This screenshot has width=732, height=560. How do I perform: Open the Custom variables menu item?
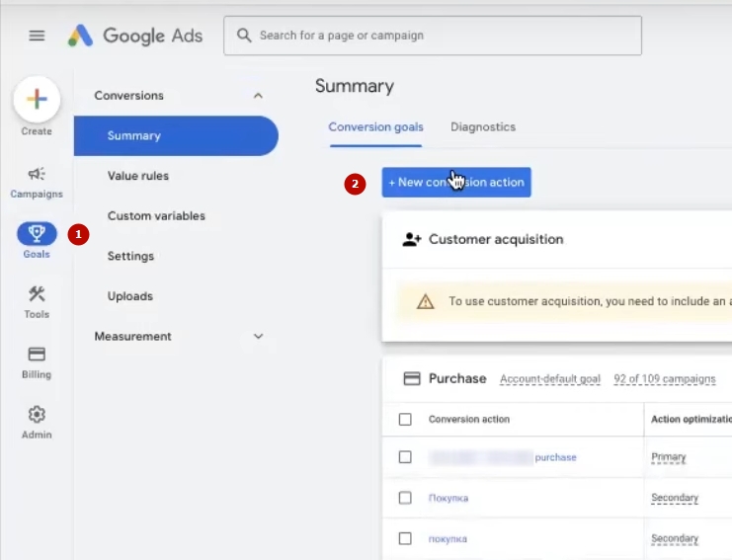tap(156, 216)
